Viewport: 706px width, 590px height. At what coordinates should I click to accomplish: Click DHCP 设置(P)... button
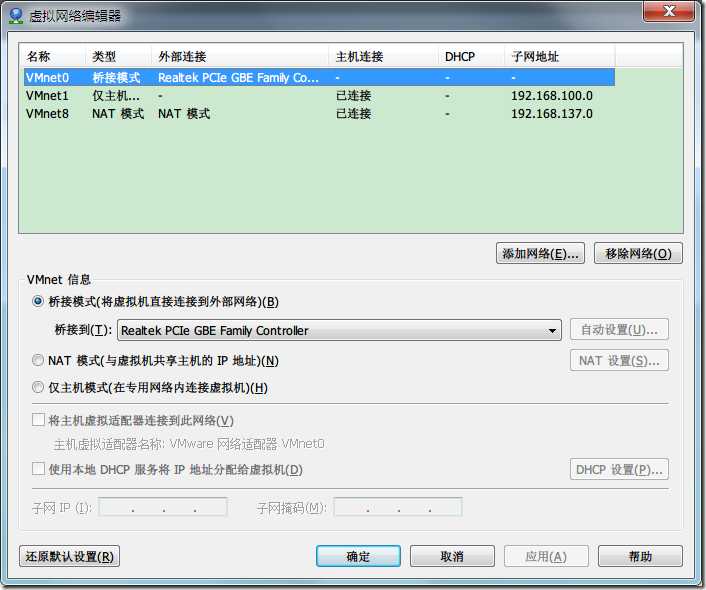click(x=619, y=469)
